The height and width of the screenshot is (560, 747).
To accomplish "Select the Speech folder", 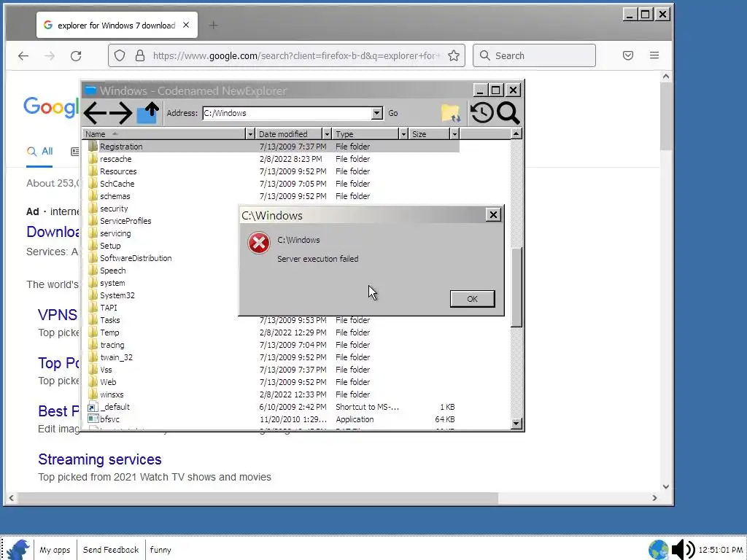I will point(112,271).
